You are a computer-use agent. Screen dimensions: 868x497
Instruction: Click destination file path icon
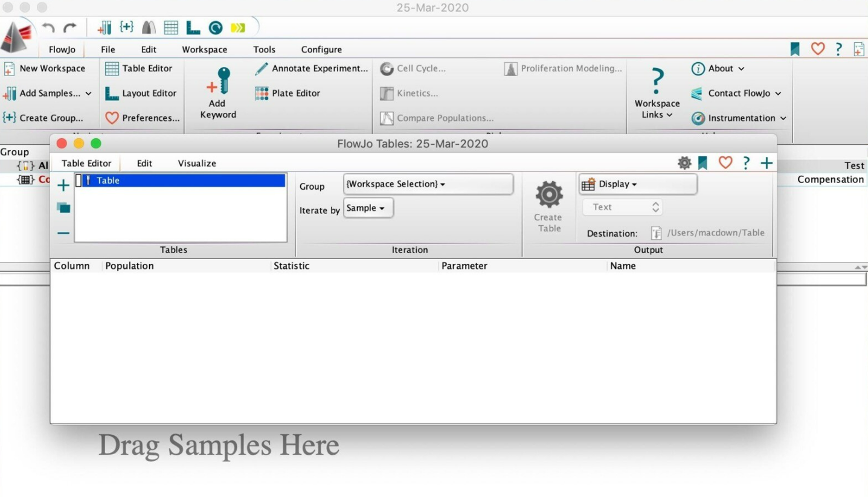pos(657,233)
